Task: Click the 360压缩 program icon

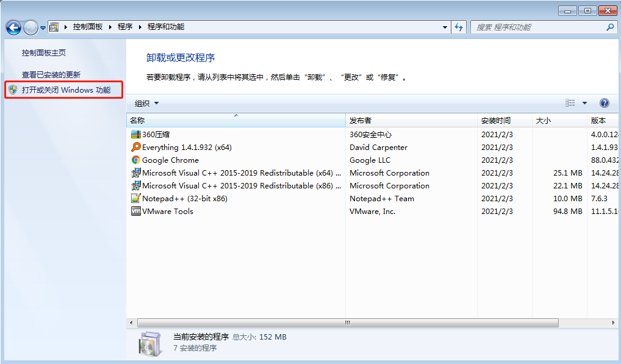Action: (x=136, y=135)
